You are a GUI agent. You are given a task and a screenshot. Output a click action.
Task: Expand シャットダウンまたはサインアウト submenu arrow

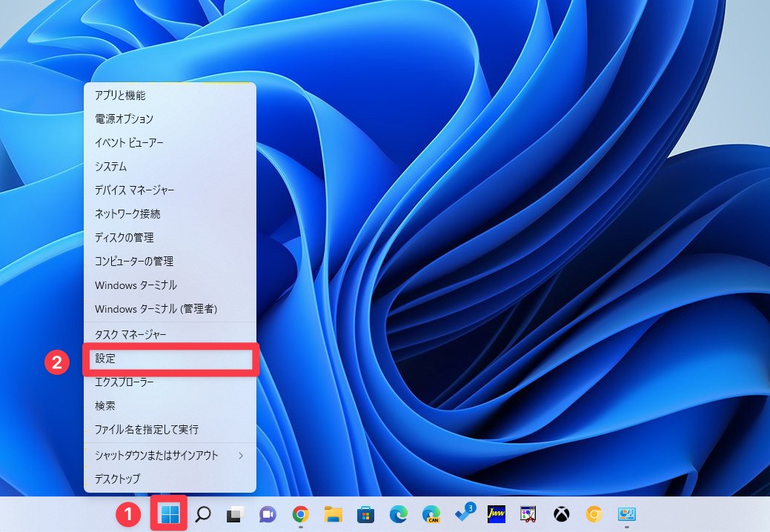pos(240,456)
